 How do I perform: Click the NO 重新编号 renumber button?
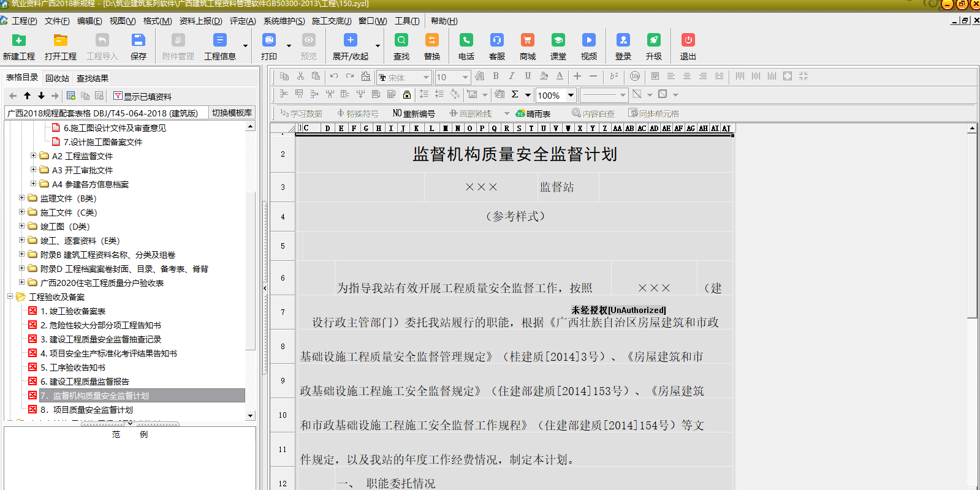click(x=414, y=113)
